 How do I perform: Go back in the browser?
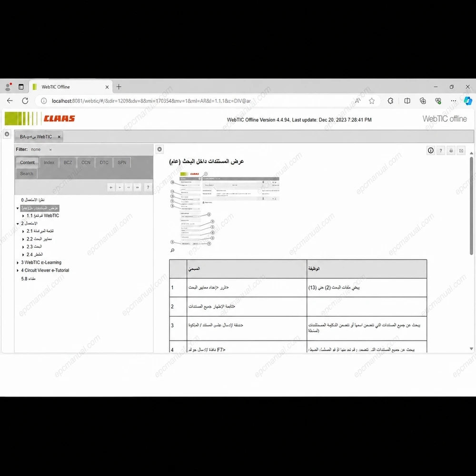(10, 101)
